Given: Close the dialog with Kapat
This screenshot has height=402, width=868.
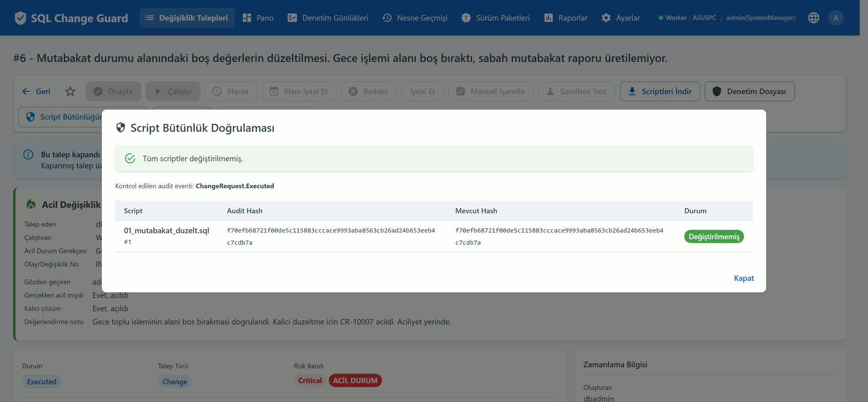Looking at the screenshot, I should point(743,278).
